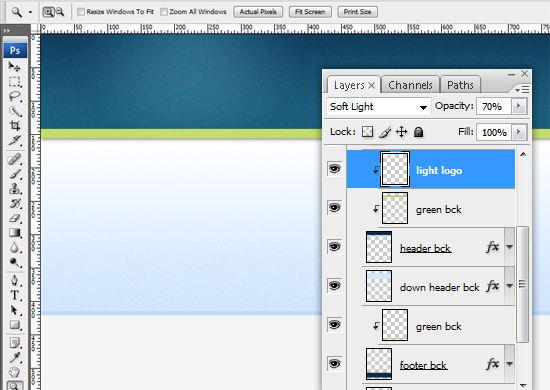Lock layer position (move lock icon)
Image resolution: width=550 pixels, height=390 pixels.
coord(402,132)
